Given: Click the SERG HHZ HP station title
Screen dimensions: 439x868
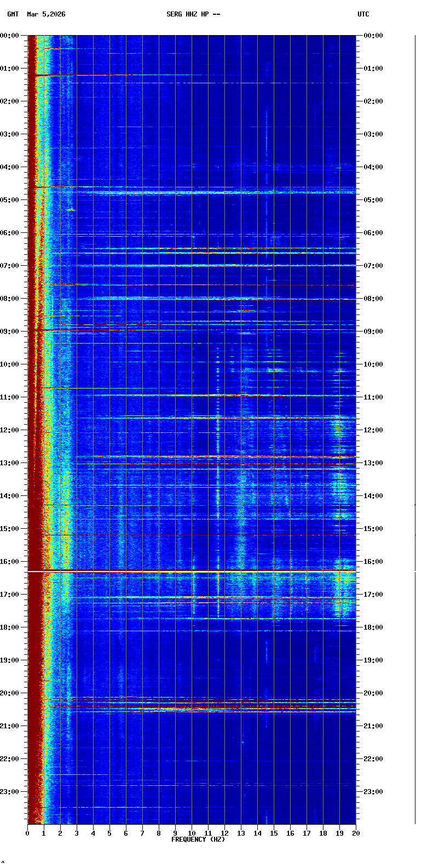Looking at the screenshot, I should [193, 14].
